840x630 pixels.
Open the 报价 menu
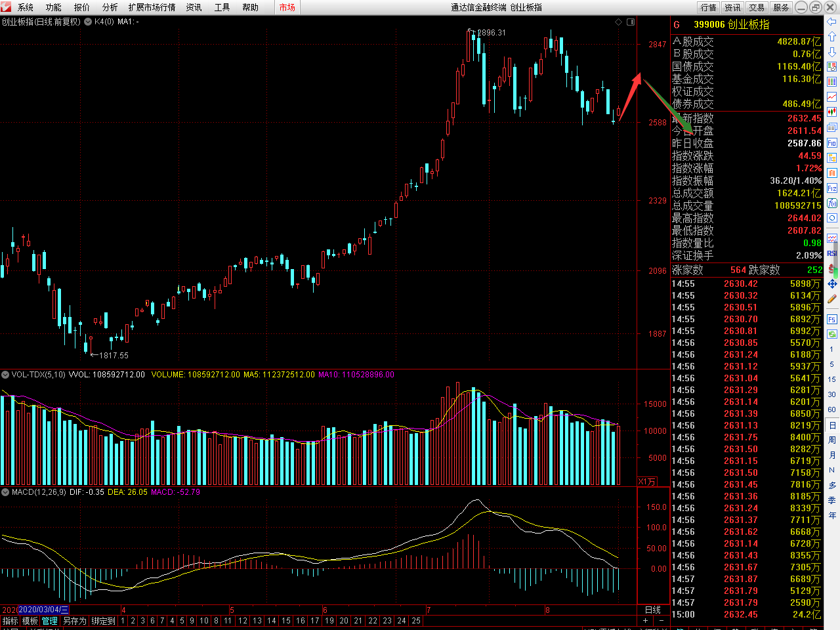[x=82, y=7]
